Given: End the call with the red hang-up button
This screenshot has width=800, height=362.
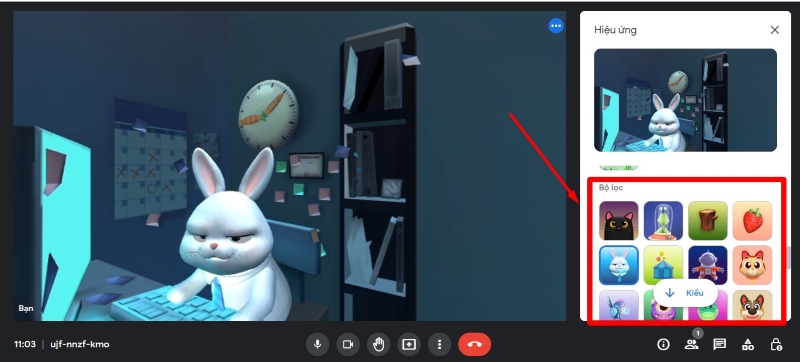Looking at the screenshot, I should tap(474, 345).
